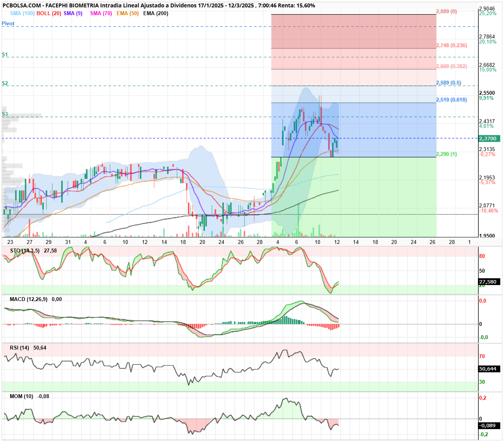Click the S1 support label
Viewport: 504px width, 442px height.
click(5, 54)
